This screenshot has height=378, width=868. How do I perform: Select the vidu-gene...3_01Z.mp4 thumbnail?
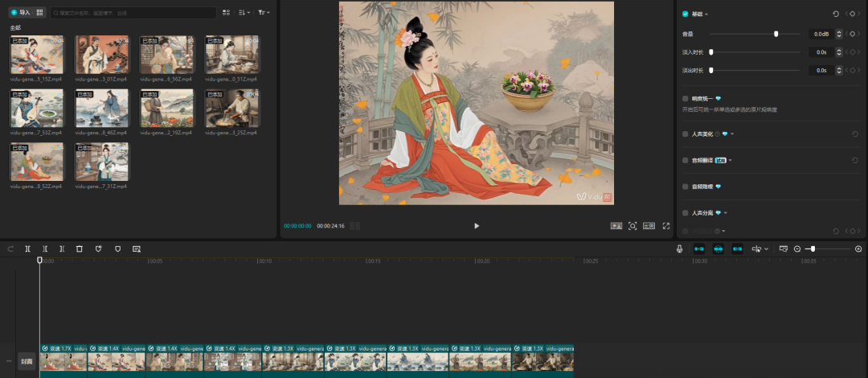[x=102, y=55]
